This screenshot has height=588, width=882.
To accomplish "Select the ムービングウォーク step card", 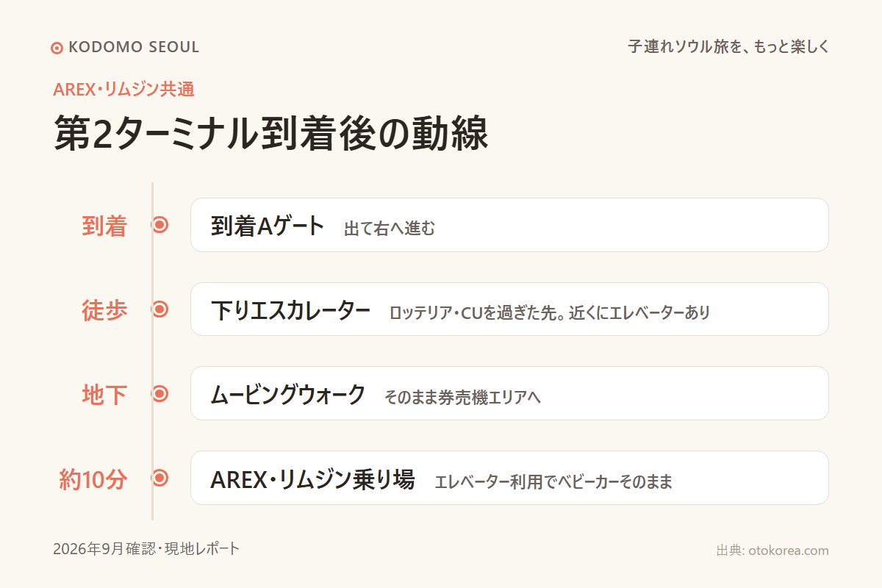I will pos(509,393).
